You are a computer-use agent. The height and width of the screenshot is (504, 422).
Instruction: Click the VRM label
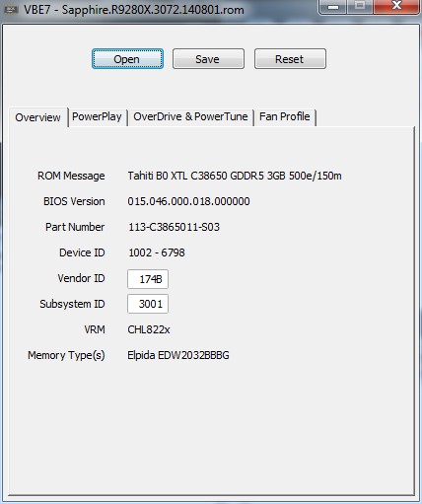pos(95,329)
